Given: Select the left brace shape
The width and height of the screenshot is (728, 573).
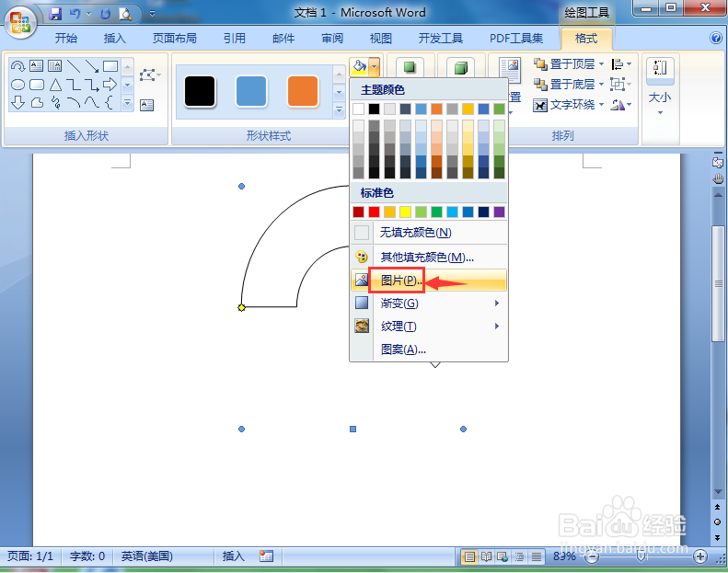Looking at the screenshot, I should point(110,102).
